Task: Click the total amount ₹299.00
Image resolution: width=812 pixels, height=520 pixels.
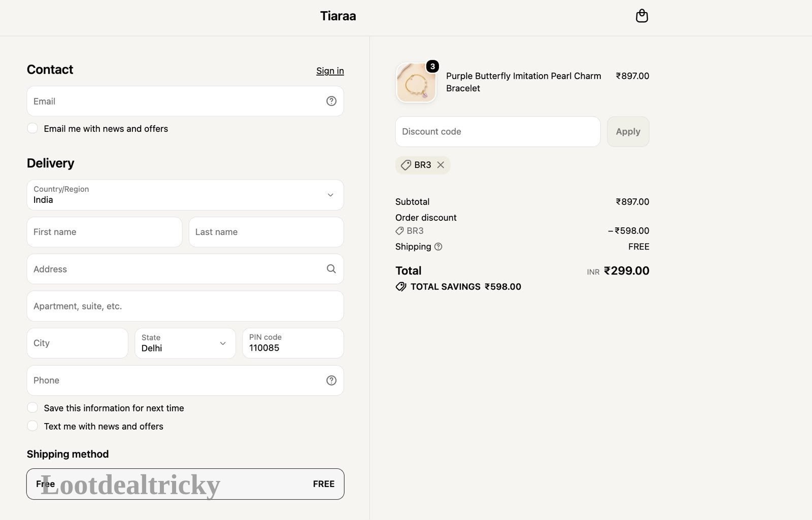Action: click(627, 270)
